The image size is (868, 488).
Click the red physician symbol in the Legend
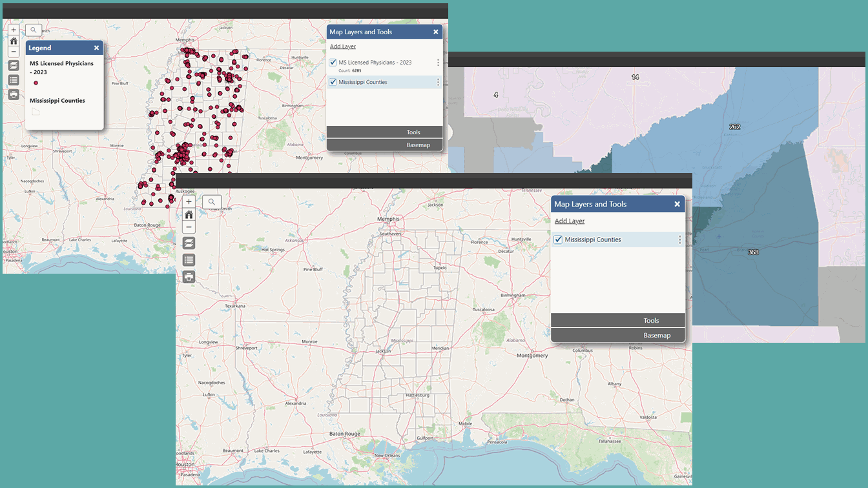pyautogui.click(x=36, y=83)
